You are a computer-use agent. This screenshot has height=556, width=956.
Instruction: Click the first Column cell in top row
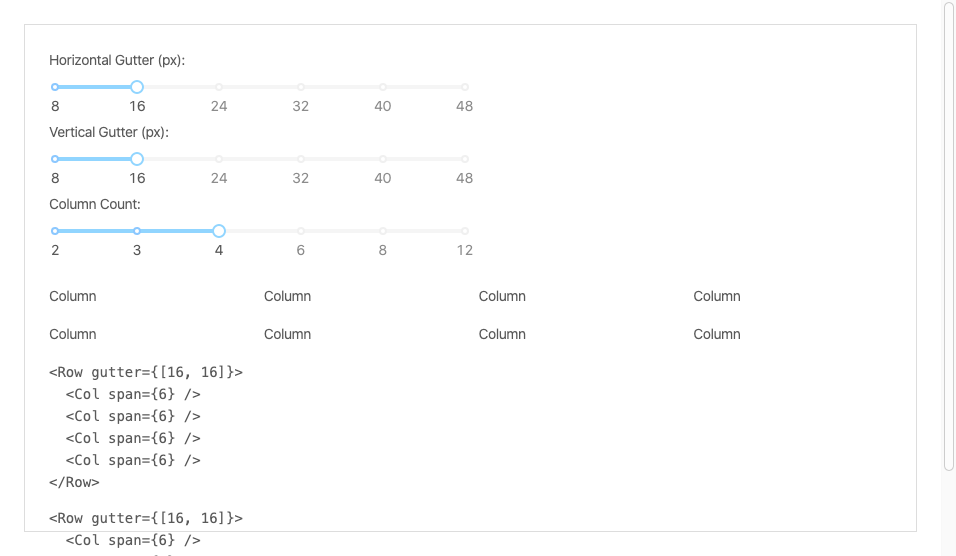point(73,296)
